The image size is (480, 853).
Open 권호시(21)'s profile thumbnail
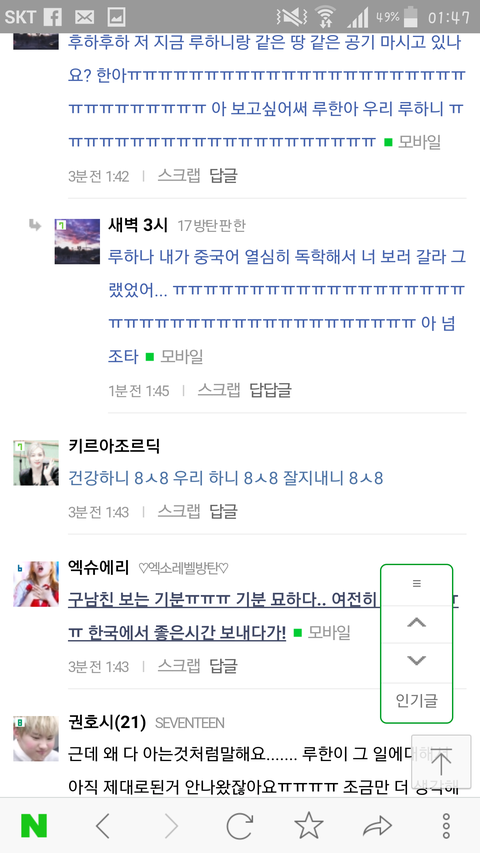click(x=36, y=738)
